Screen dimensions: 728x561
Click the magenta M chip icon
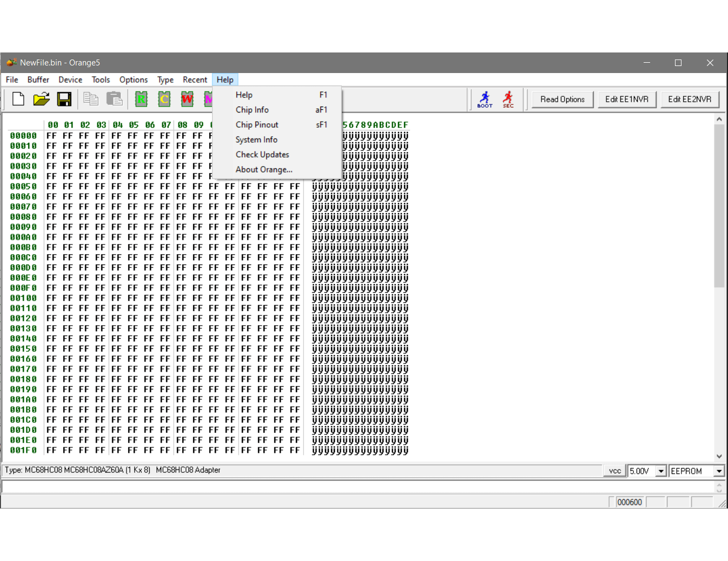(208, 99)
